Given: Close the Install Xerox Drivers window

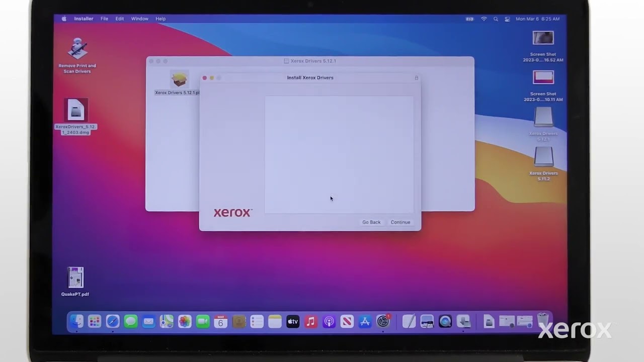Looking at the screenshot, I should [205, 78].
